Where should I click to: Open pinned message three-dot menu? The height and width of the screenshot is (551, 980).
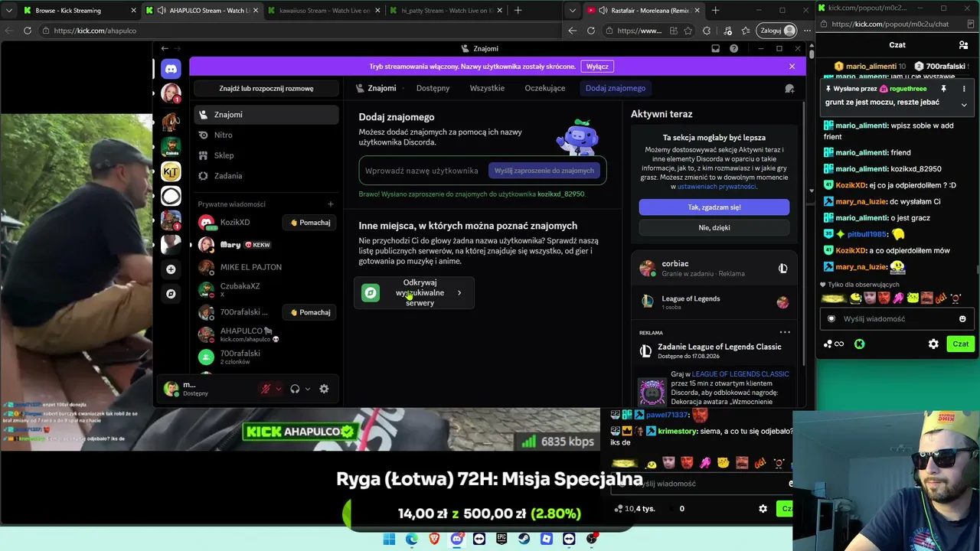(x=964, y=89)
